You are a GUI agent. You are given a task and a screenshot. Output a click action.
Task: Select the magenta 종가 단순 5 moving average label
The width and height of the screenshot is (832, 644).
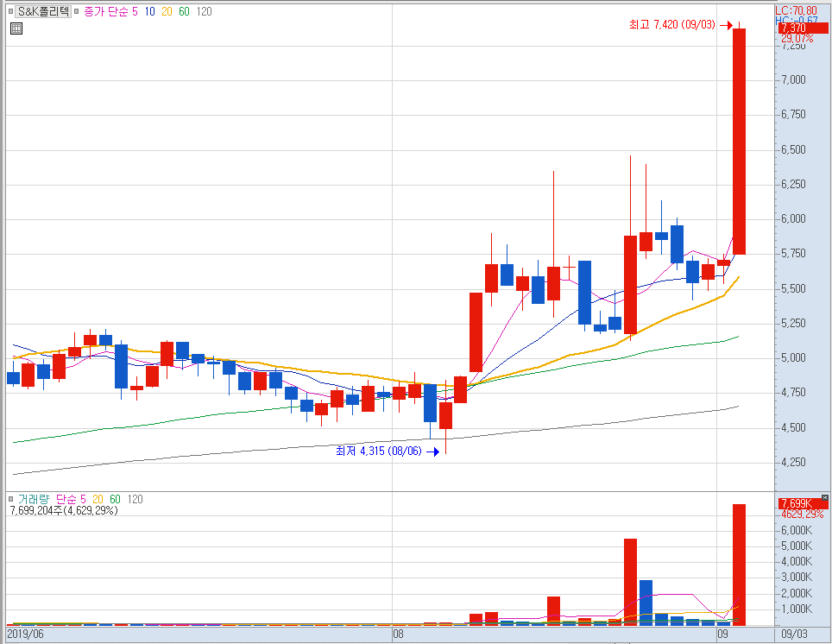110,12
